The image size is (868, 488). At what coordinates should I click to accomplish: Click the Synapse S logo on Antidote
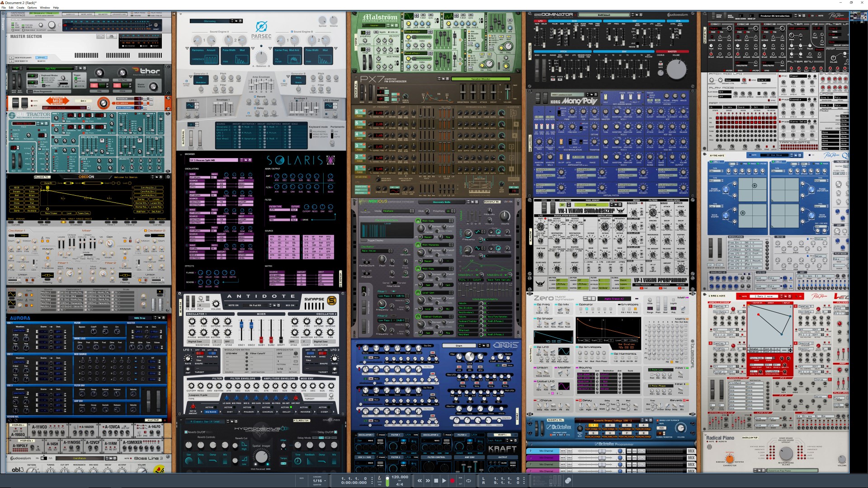coord(331,300)
